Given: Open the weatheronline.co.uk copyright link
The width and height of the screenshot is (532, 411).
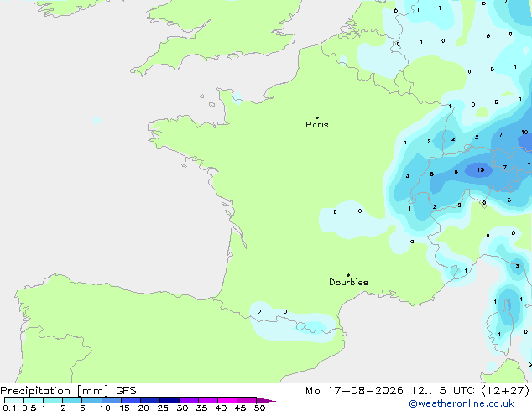Looking at the screenshot, I should pyautogui.click(x=462, y=403).
